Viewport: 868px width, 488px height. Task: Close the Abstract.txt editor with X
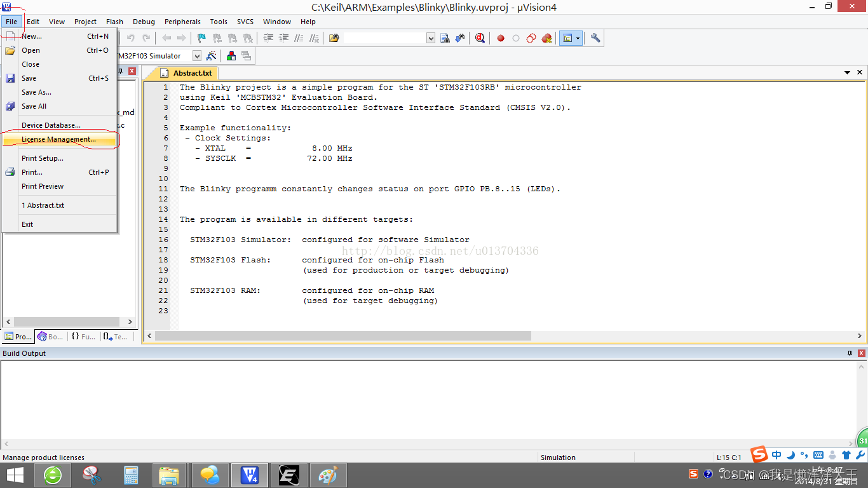click(x=860, y=73)
